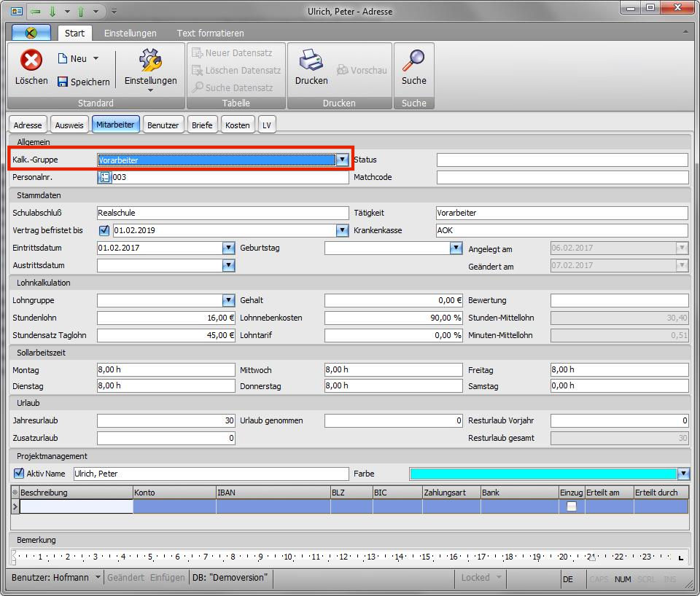Image resolution: width=700 pixels, height=596 pixels.
Task: Open the Text formatieren ribbon tab
Action: point(210,33)
